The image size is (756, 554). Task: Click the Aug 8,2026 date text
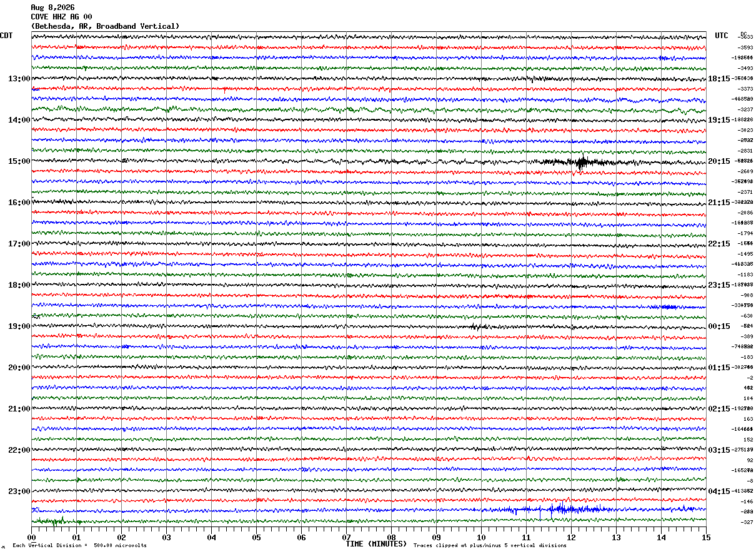click(52, 8)
